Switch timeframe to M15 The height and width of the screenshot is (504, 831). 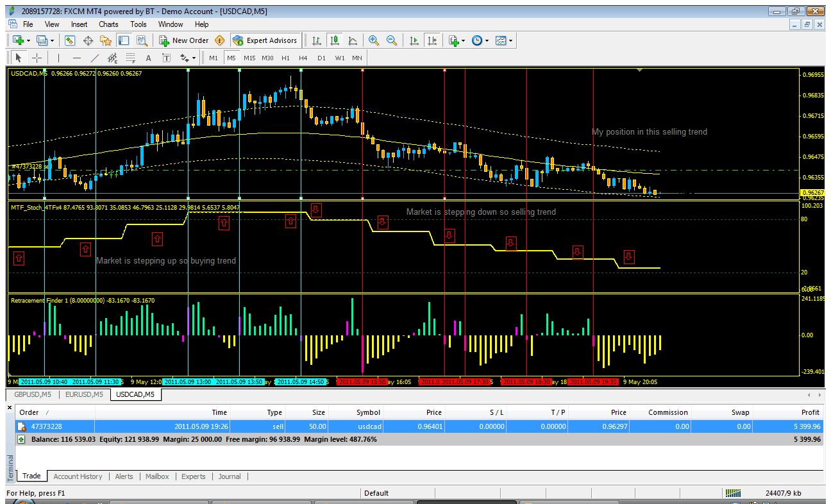pyautogui.click(x=249, y=58)
